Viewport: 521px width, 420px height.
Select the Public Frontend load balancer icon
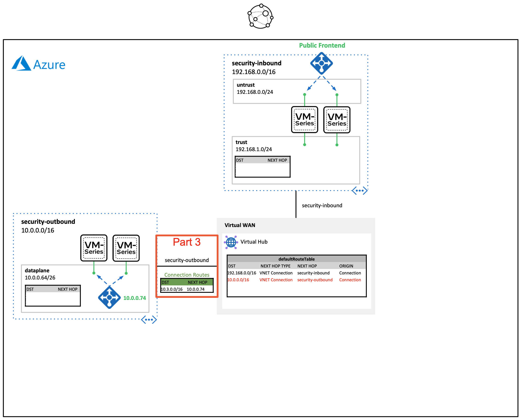[321, 63]
